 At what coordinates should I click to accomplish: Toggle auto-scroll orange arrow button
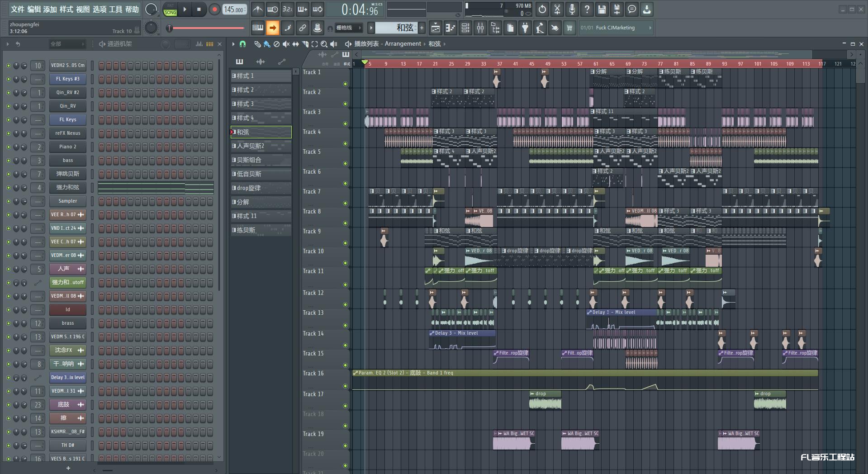click(273, 28)
